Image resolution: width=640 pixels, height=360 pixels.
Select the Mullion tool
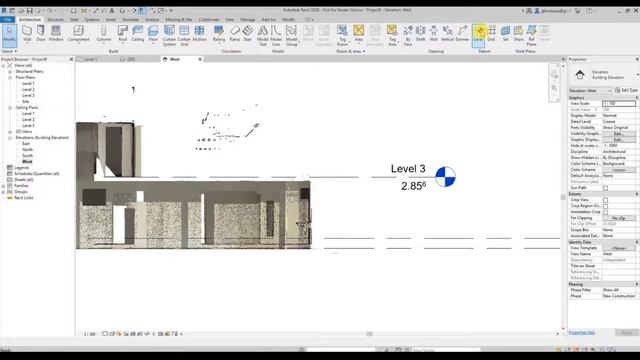click(199, 33)
